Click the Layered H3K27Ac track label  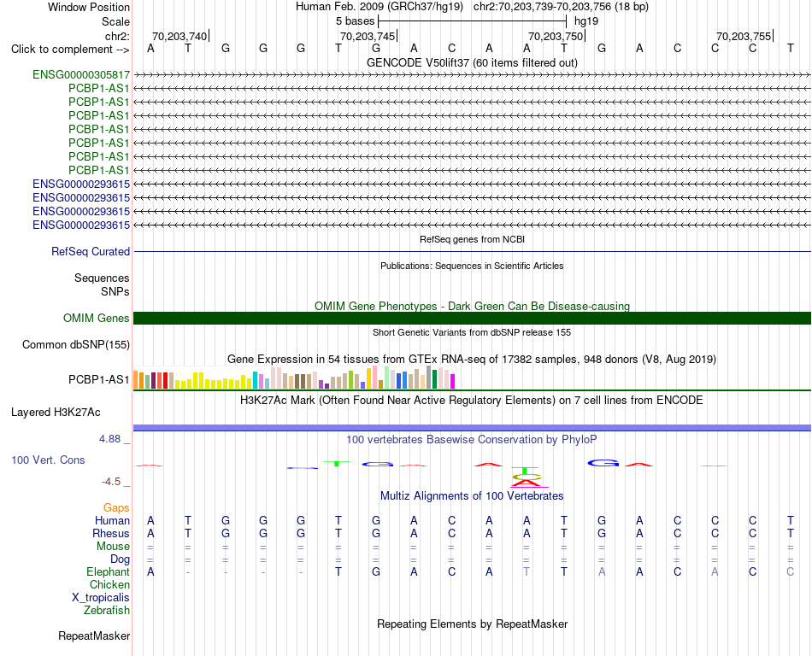click(56, 413)
